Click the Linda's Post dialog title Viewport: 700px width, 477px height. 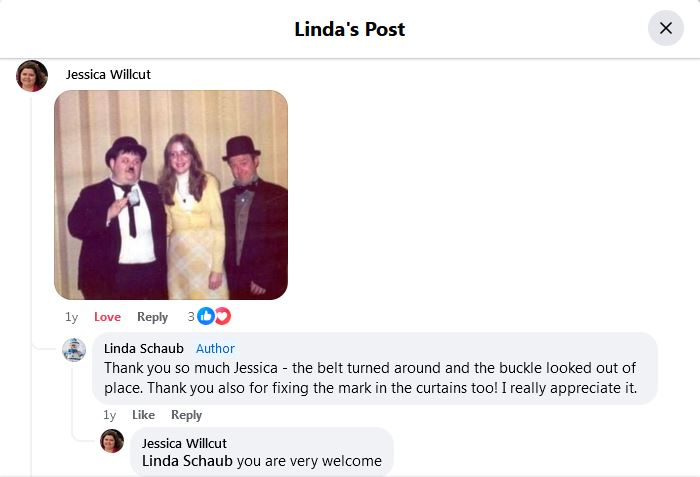point(350,28)
